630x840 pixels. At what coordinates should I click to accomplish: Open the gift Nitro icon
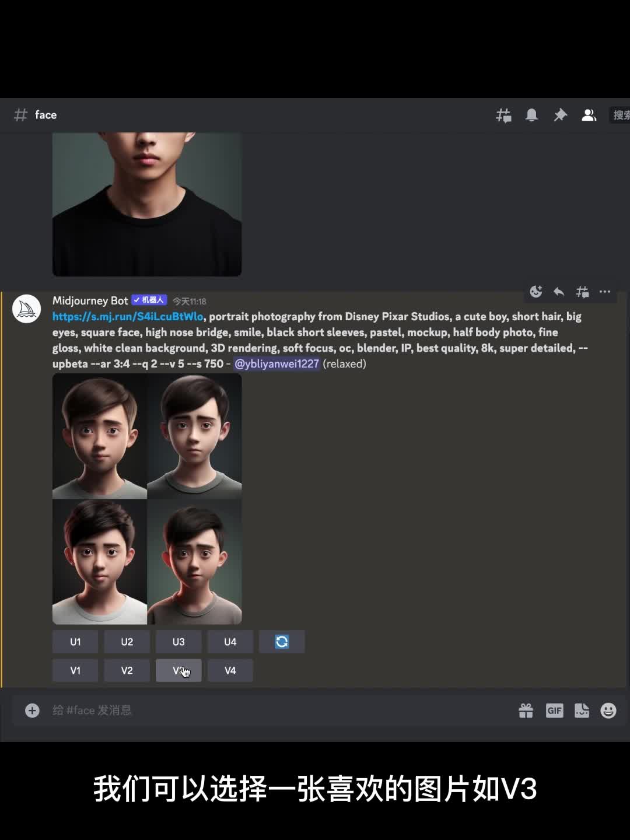coord(526,710)
